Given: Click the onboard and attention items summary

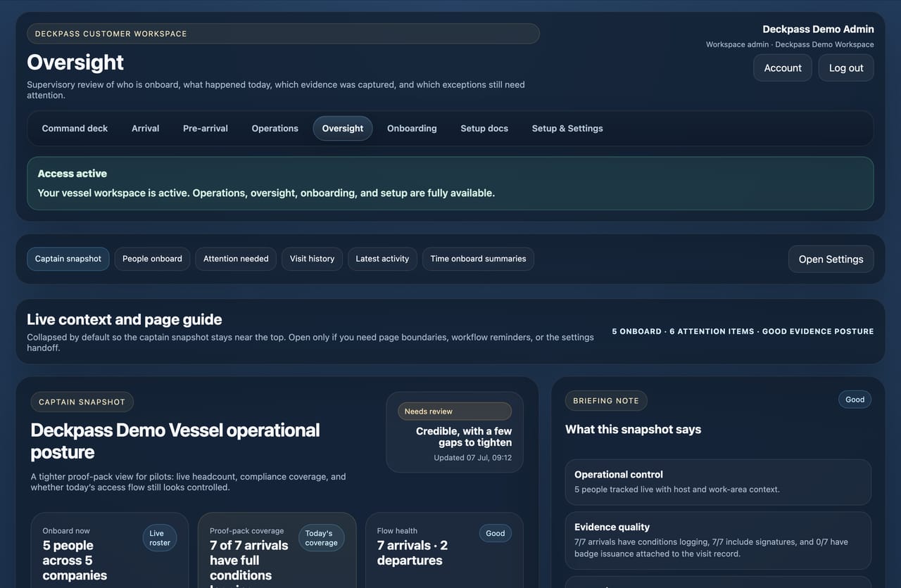Looking at the screenshot, I should click(743, 331).
